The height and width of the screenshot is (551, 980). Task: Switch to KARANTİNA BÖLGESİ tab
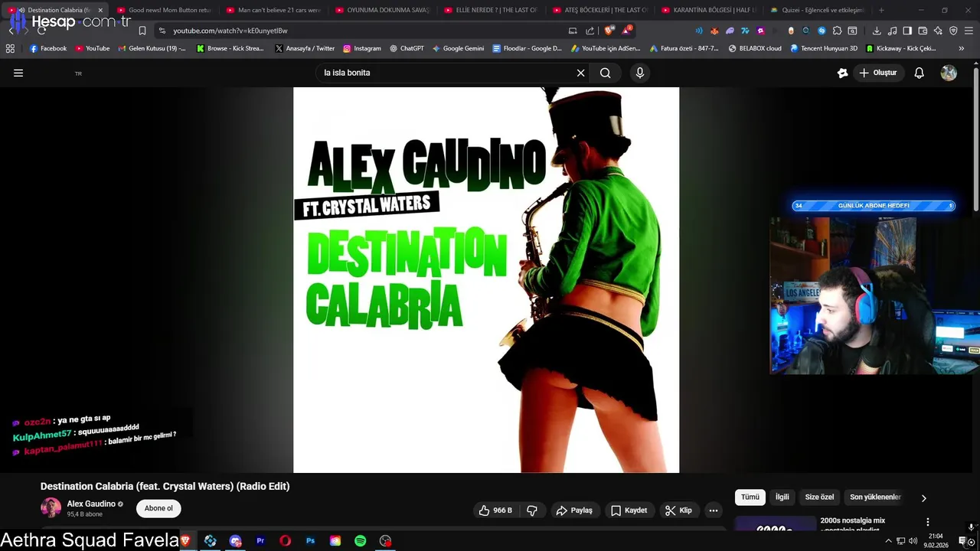coord(709,10)
